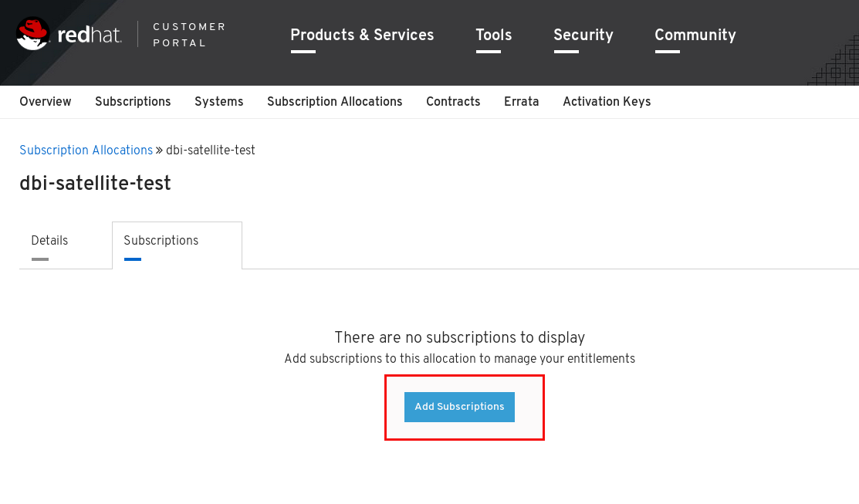Open the Tools menu
The image size is (859, 504).
pos(494,35)
